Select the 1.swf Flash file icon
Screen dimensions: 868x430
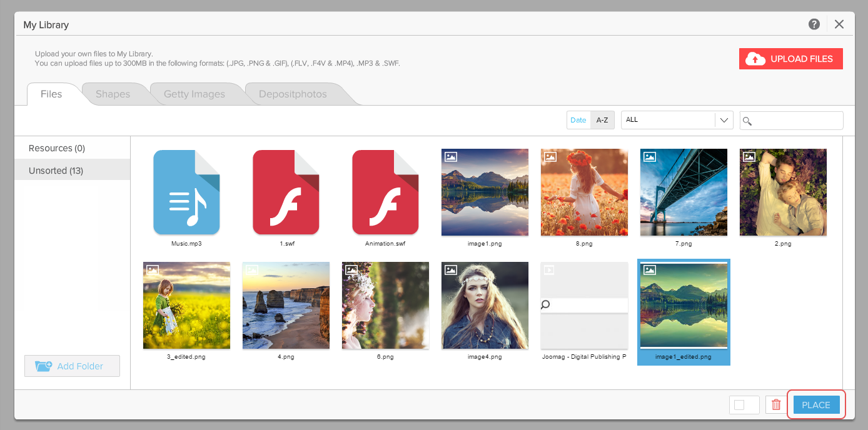(x=286, y=192)
